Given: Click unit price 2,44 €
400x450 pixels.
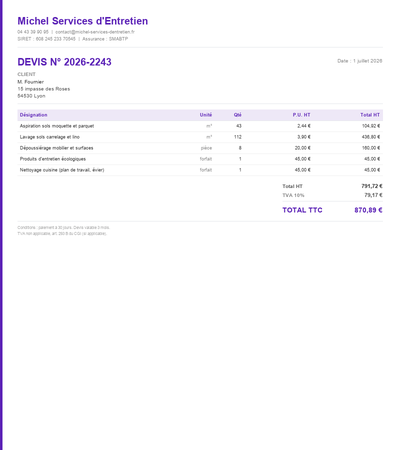Looking at the screenshot, I should pyautogui.click(x=304, y=126).
